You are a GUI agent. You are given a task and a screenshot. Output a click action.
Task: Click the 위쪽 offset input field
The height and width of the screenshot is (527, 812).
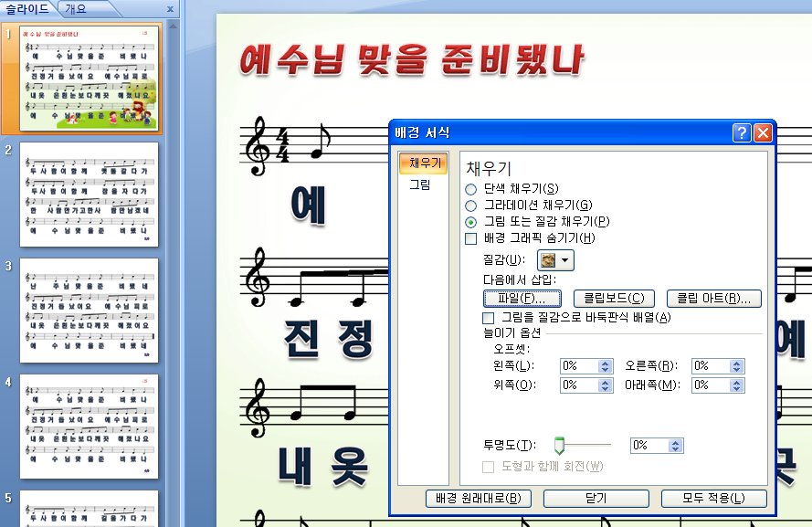point(579,385)
